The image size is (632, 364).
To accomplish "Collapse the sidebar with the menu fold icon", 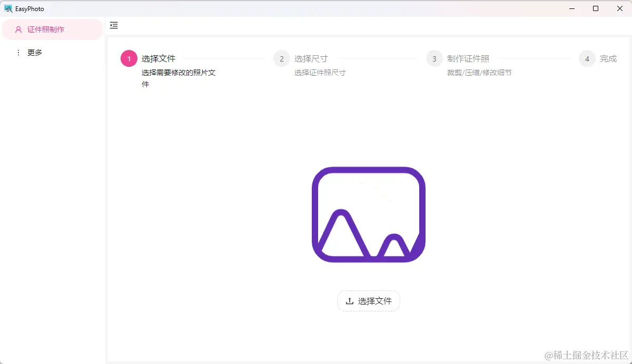I will click(114, 25).
